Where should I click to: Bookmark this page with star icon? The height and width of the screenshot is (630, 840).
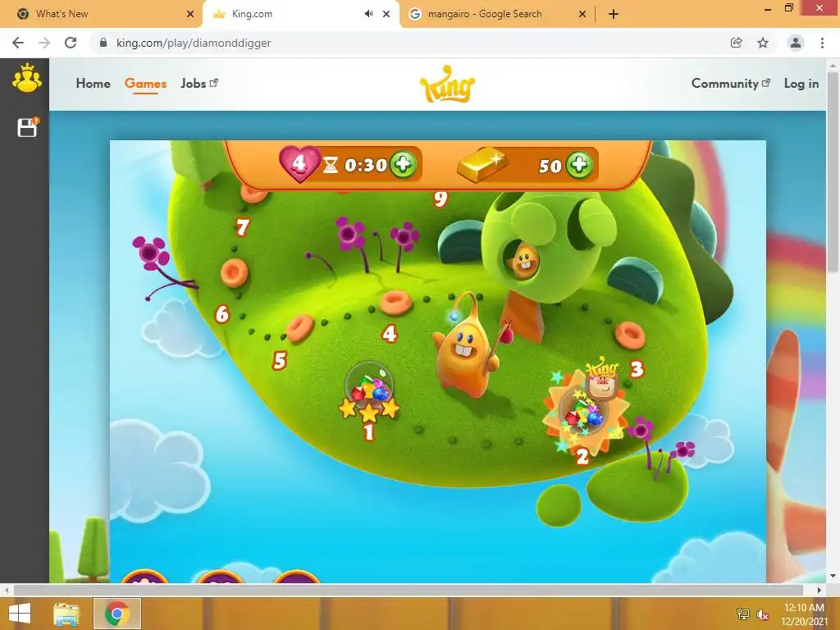point(763,43)
